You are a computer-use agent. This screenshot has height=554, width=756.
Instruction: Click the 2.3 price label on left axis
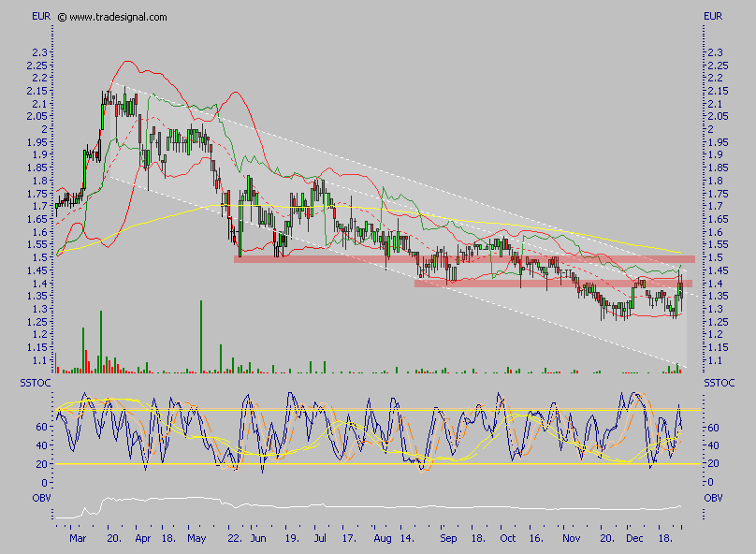tap(36, 52)
